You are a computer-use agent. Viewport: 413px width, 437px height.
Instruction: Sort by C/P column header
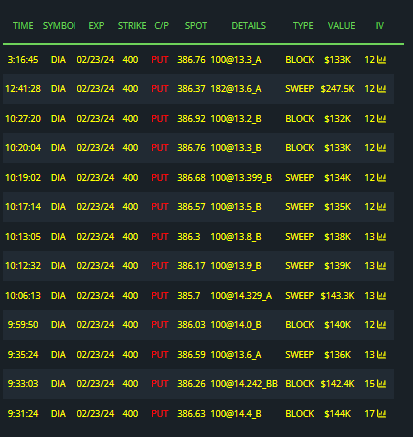(162, 26)
